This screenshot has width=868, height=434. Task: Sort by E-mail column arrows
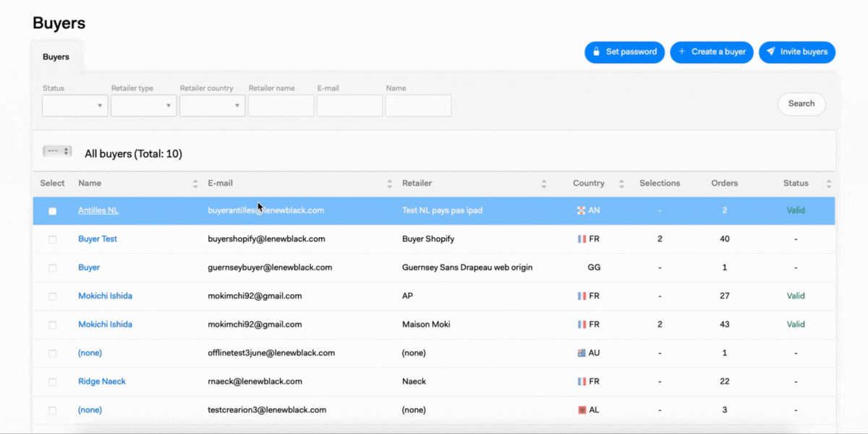click(x=390, y=184)
